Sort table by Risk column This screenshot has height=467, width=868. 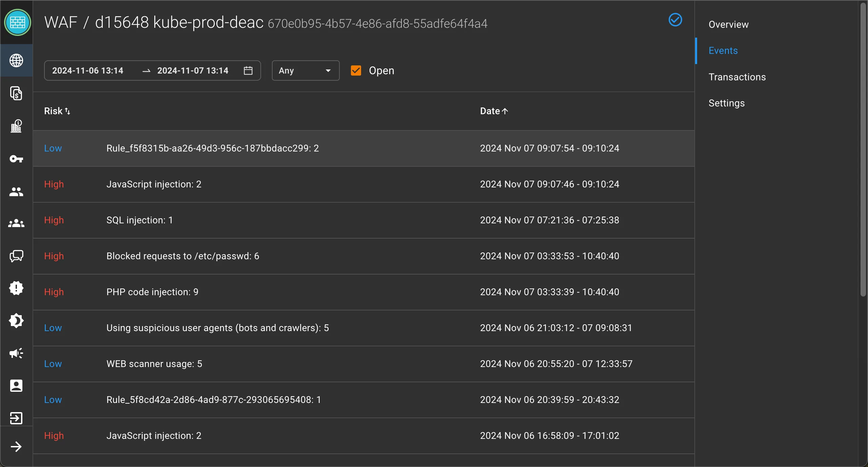[57, 111]
